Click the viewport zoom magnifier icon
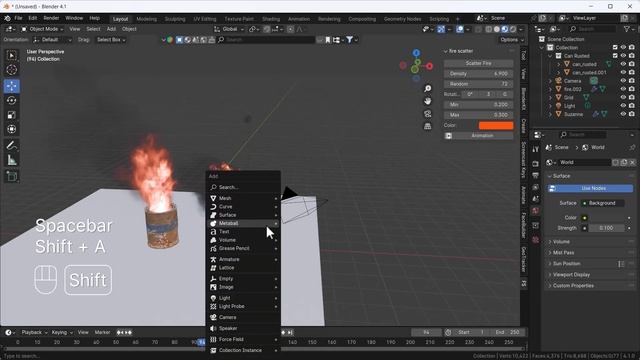The image size is (640, 360). (x=427, y=89)
